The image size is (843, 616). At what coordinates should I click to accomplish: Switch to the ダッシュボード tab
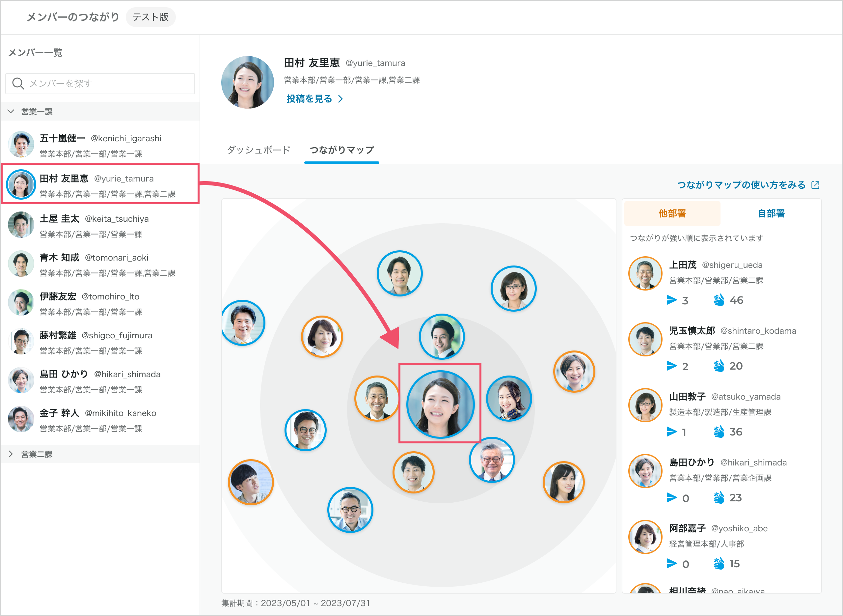[x=258, y=150]
